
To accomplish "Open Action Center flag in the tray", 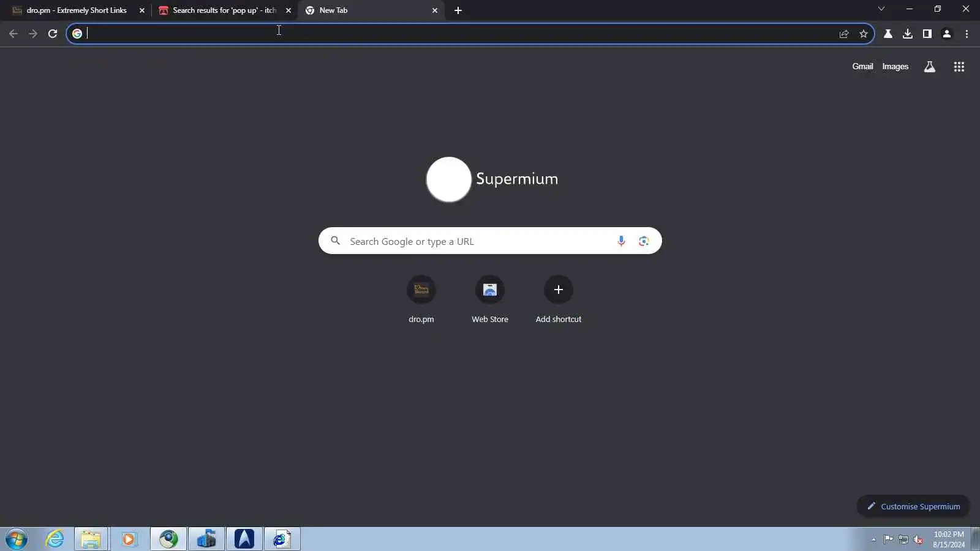I will click(x=889, y=539).
